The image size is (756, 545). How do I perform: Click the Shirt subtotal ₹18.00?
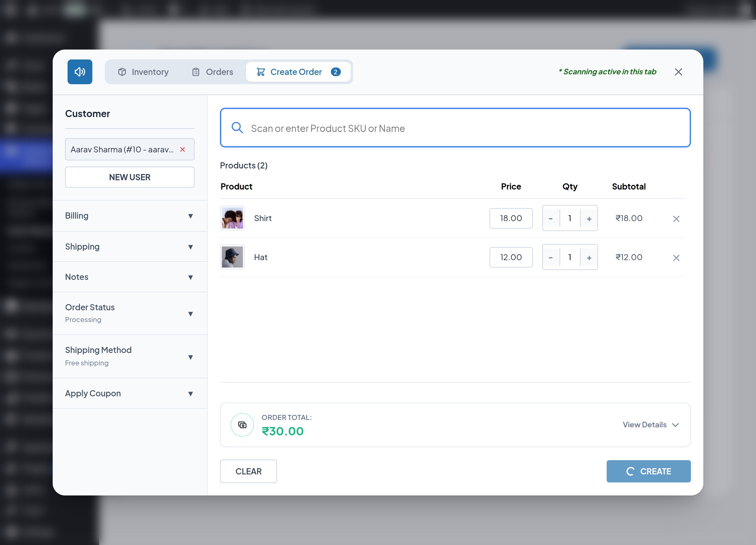[x=629, y=218]
